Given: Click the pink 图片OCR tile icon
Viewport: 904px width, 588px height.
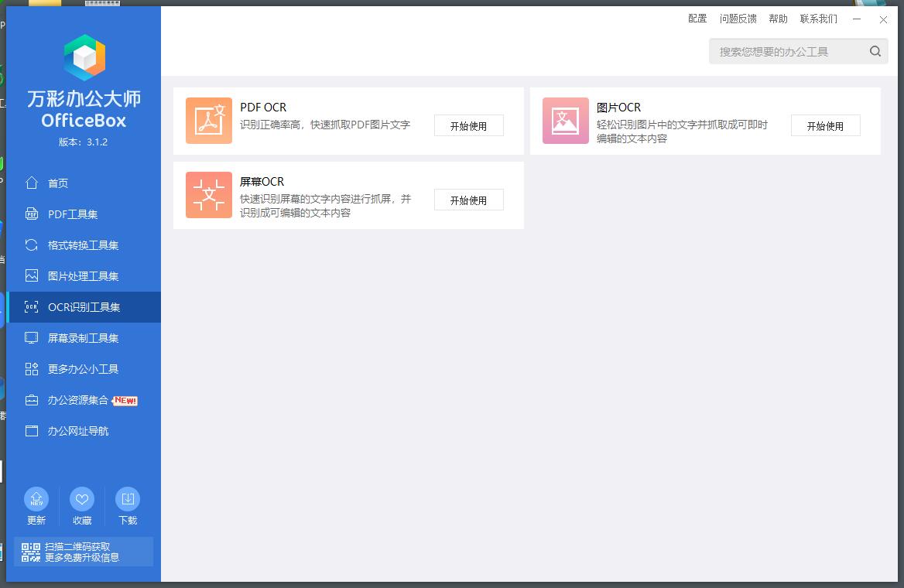Looking at the screenshot, I should [566, 121].
